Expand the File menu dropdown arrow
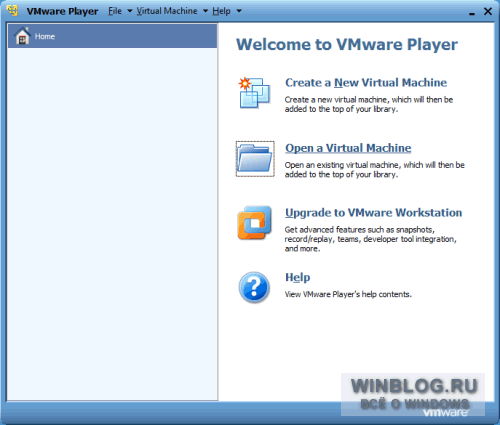Viewport: 500px width, 425px height. pyautogui.click(x=130, y=11)
